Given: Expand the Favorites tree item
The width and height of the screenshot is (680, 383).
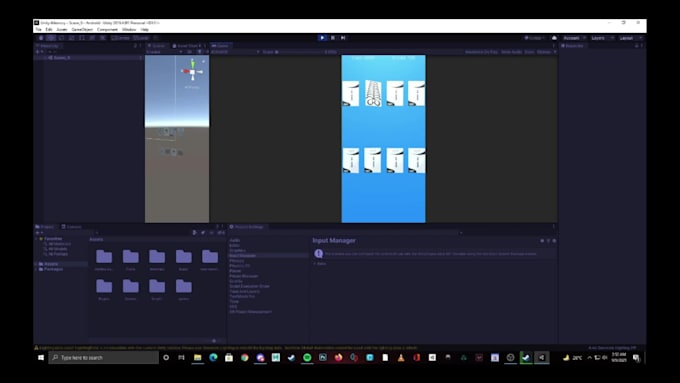Looking at the screenshot, I should 37,239.
